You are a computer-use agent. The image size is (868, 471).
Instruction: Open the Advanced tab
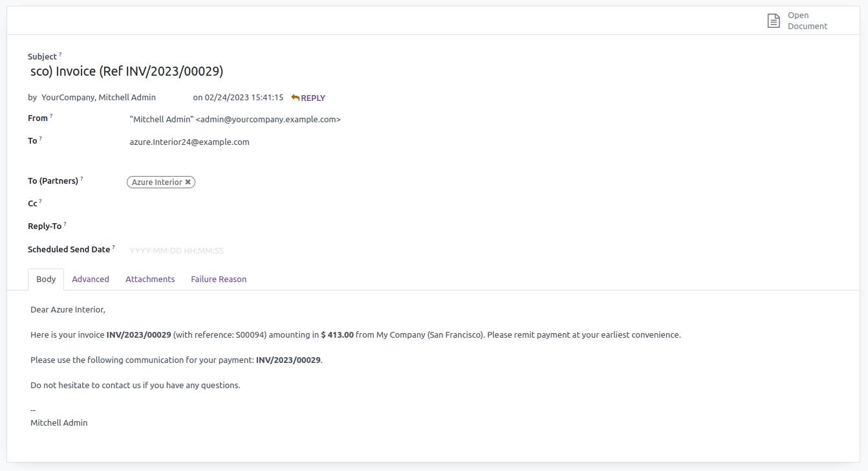[x=91, y=279]
